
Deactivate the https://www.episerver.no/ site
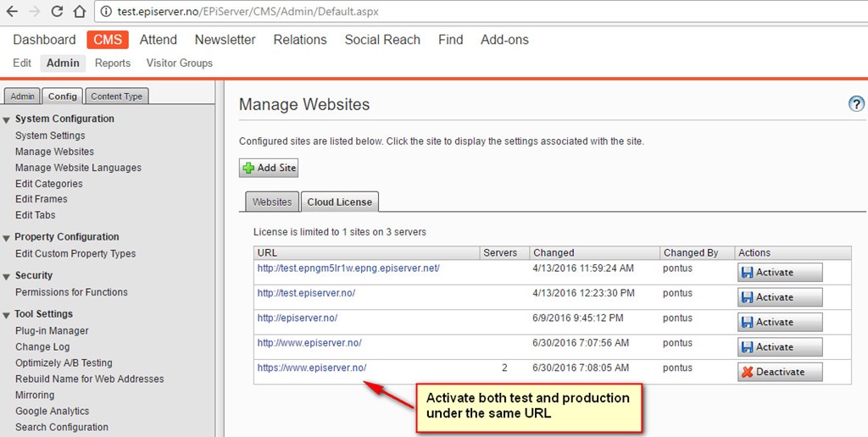coord(779,372)
